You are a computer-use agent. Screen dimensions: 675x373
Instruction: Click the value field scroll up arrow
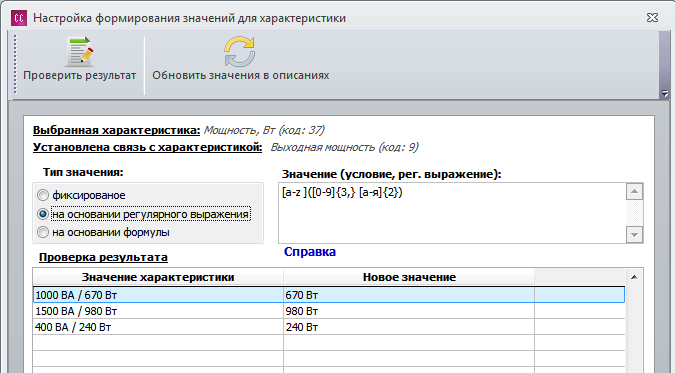[634, 192]
